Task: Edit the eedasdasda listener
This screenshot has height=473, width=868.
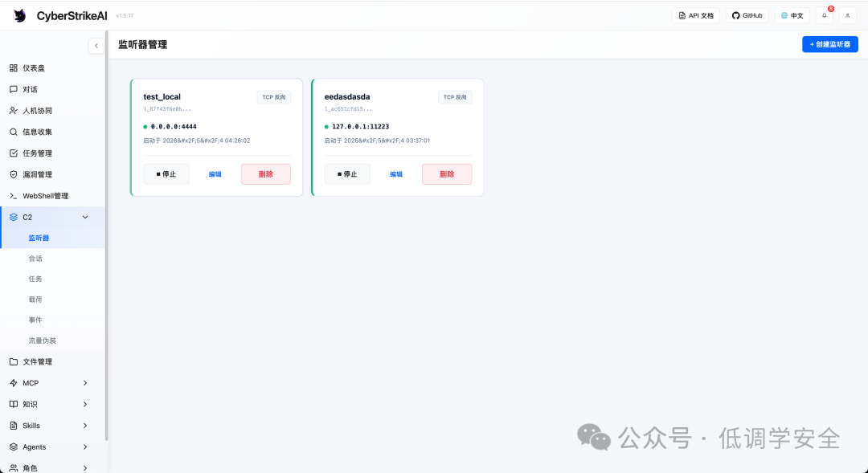Action: click(x=396, y=174)
